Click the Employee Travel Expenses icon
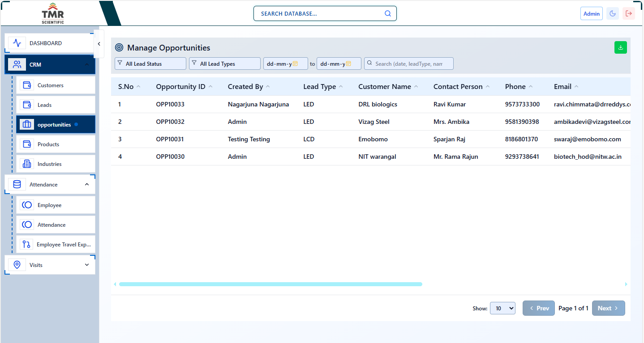 (26, 244)
